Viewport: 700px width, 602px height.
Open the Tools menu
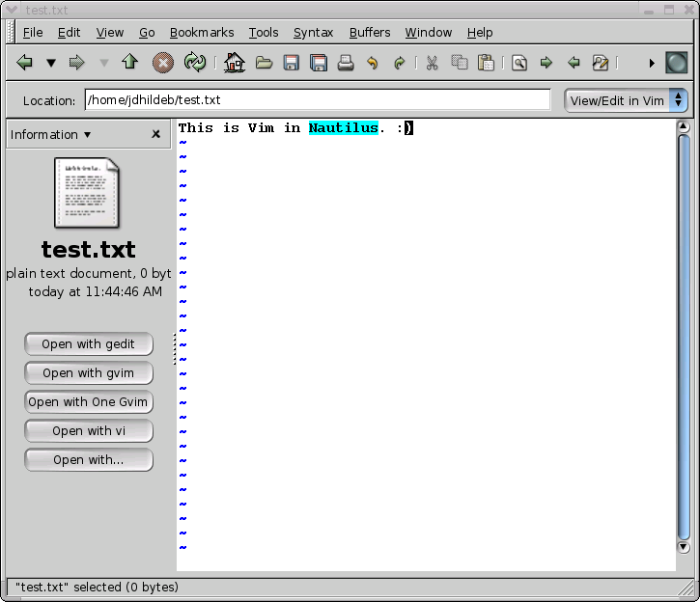264,33
